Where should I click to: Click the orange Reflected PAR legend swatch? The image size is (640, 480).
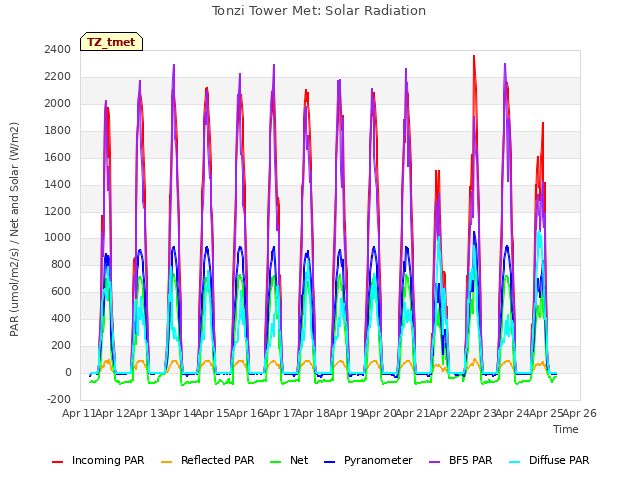click(167, 462)
